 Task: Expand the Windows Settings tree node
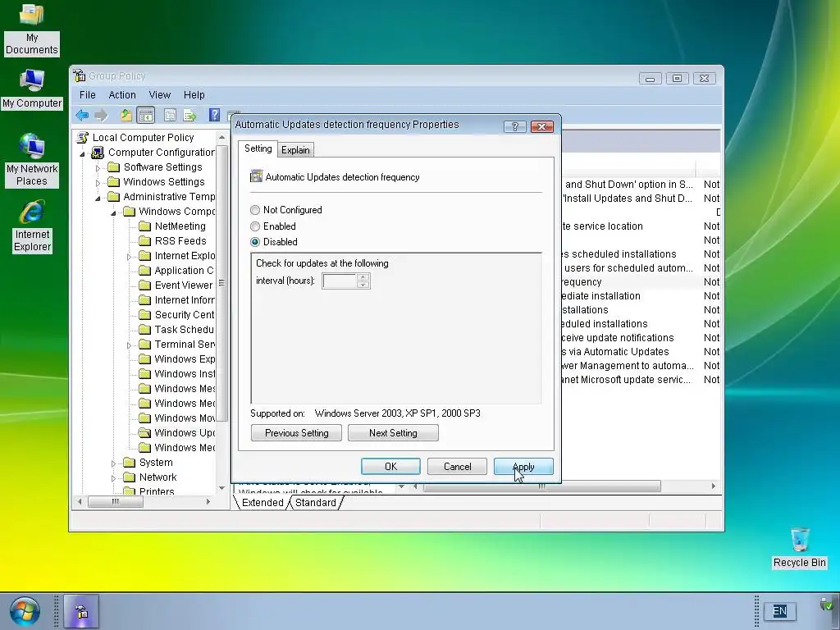coord(98,183)
